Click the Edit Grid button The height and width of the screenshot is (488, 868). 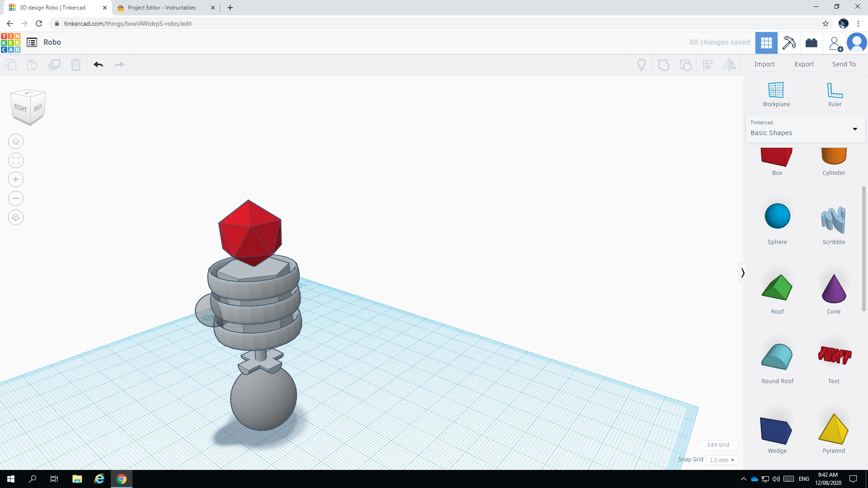coord(718,445)
